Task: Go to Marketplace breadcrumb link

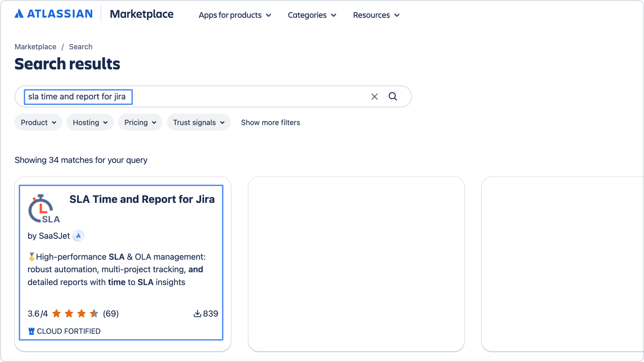Action: tap(35, 47)
